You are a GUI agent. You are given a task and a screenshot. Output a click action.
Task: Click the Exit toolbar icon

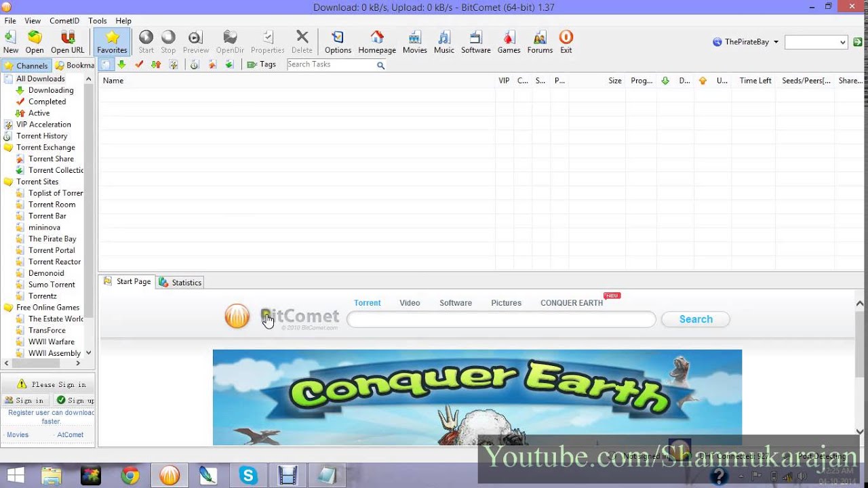point(566,42)
